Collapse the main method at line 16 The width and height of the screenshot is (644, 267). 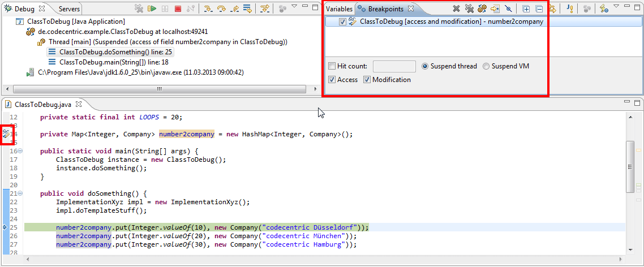point(20,150)
